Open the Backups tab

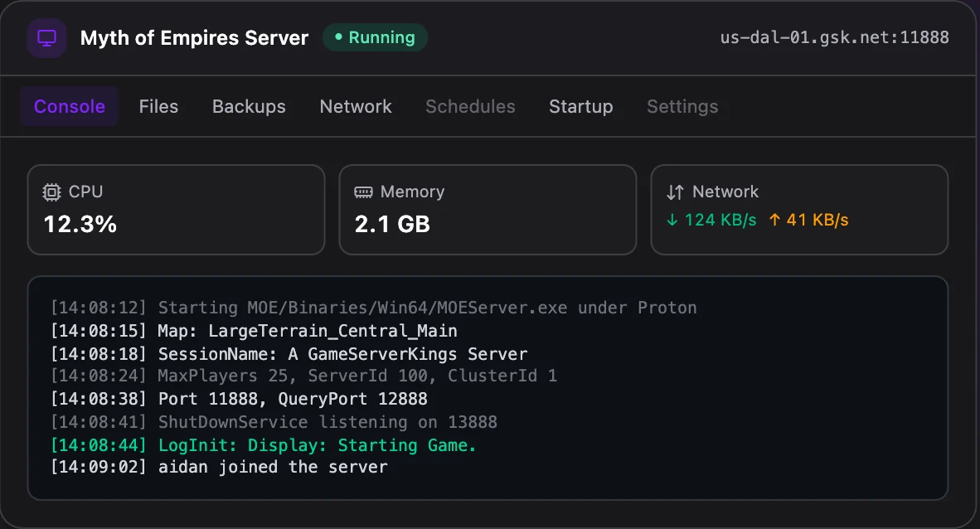(249, 106)
